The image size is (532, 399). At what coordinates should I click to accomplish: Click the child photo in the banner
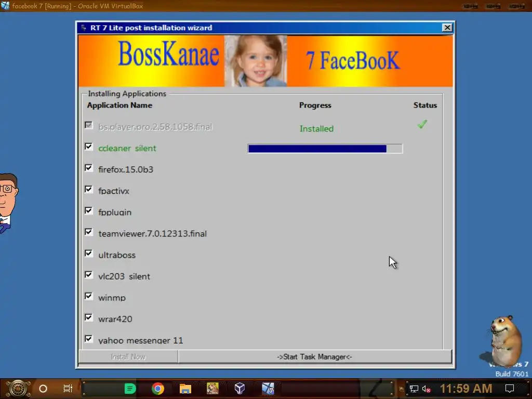point(256,61)
